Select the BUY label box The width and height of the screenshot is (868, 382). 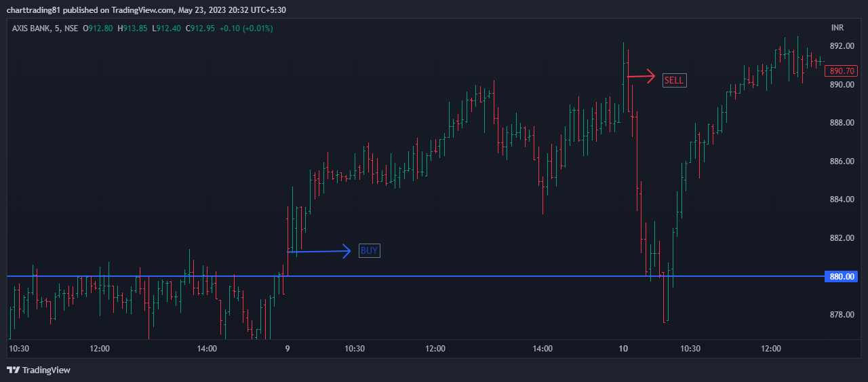coord(370,250)
